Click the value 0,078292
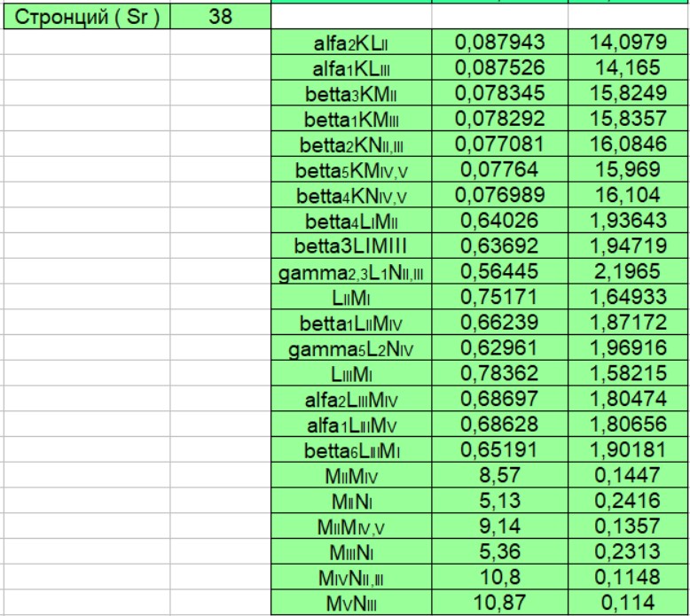The width and height of the screenshot is (690, 616). pos(499,119)
